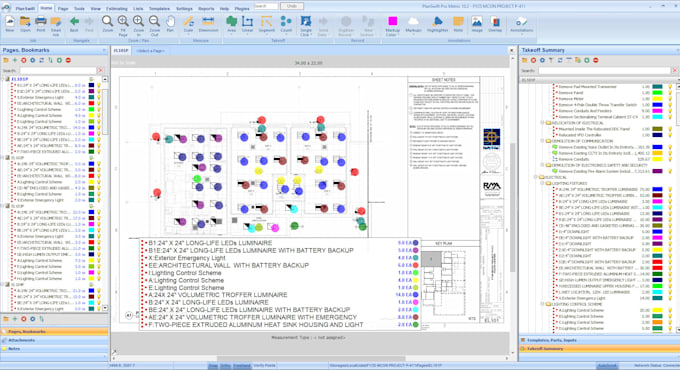Select the Zoom magnifier tool
This screenshot has height=370, width=680.
[x=107, y=21]
